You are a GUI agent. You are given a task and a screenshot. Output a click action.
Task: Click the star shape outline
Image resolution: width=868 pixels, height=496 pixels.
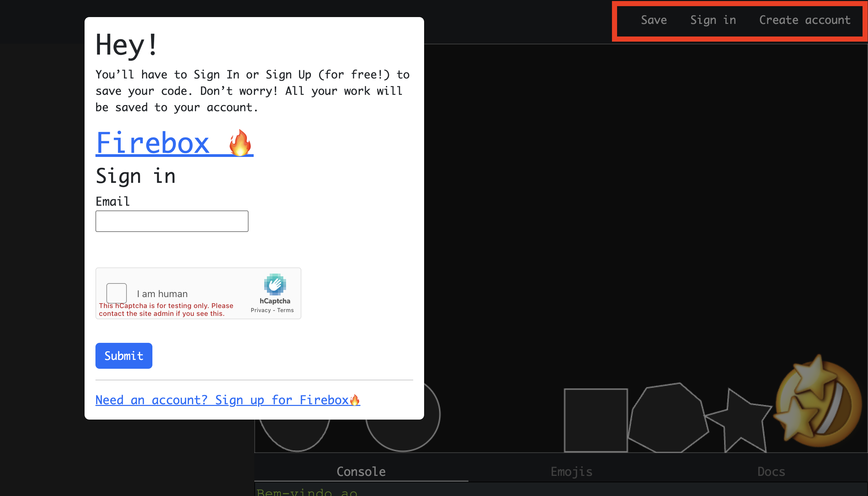point(740,421)
